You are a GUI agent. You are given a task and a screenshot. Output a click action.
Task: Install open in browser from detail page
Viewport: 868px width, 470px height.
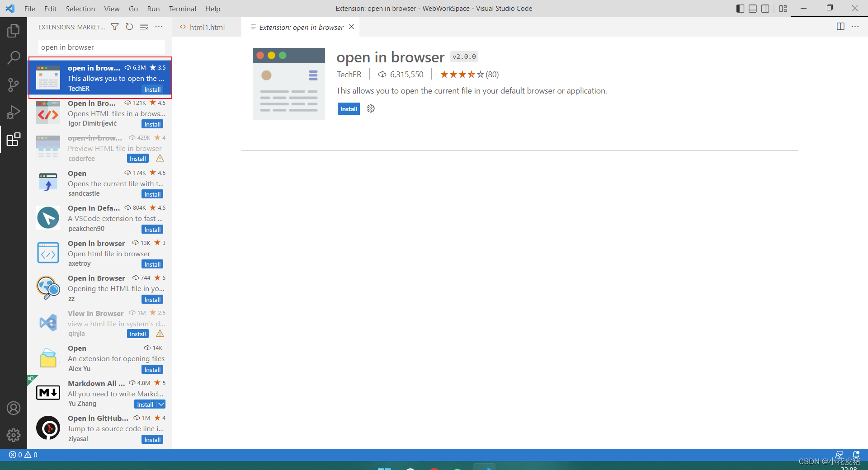pos(349,109)
